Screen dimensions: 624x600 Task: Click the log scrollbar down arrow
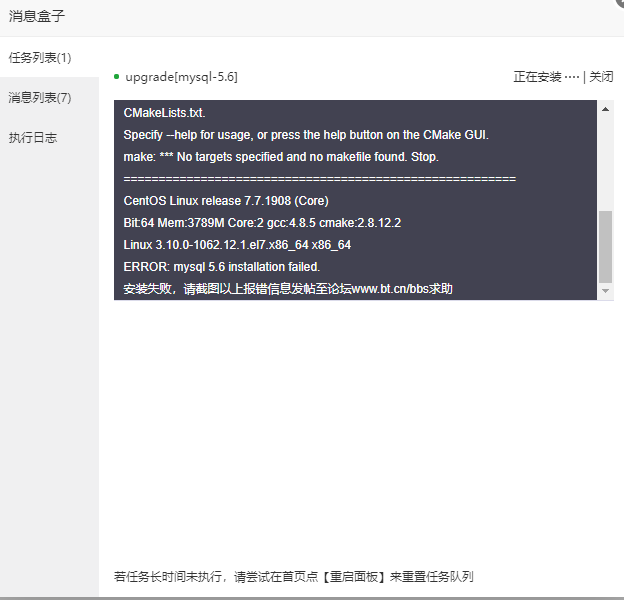[605, 291]
